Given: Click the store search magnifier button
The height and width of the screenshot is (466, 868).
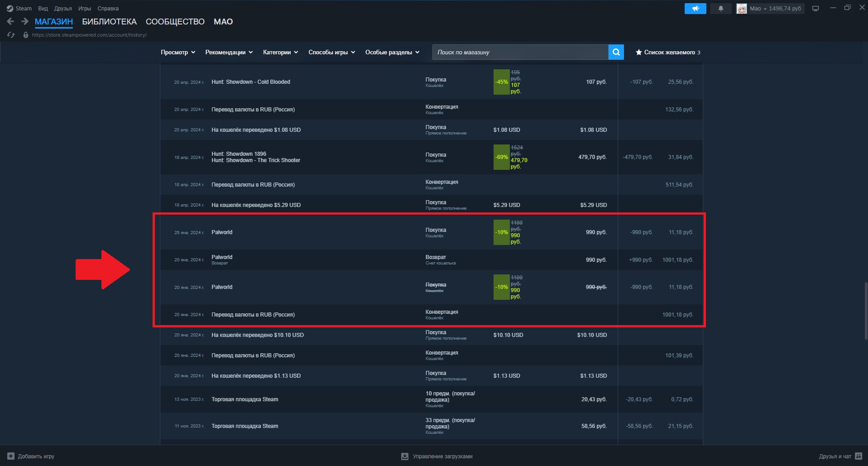Looking at the screenshot, I should pos(616,52).
